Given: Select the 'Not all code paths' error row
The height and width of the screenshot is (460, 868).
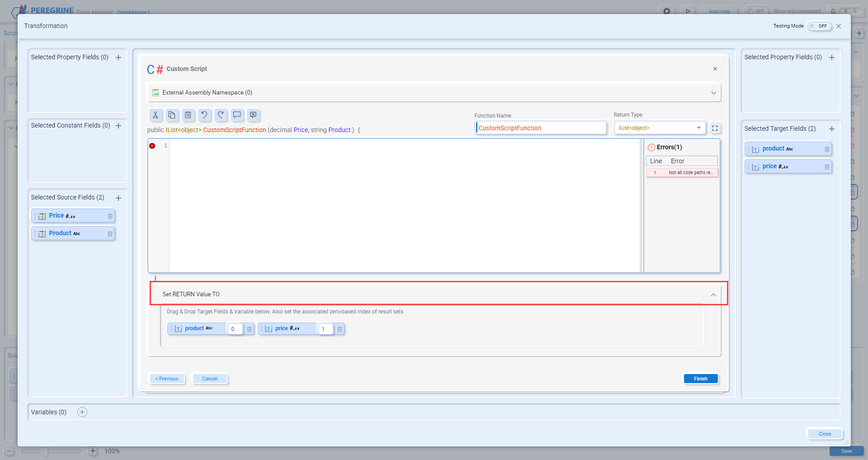Looking at the screenshot, I should 682,172.
